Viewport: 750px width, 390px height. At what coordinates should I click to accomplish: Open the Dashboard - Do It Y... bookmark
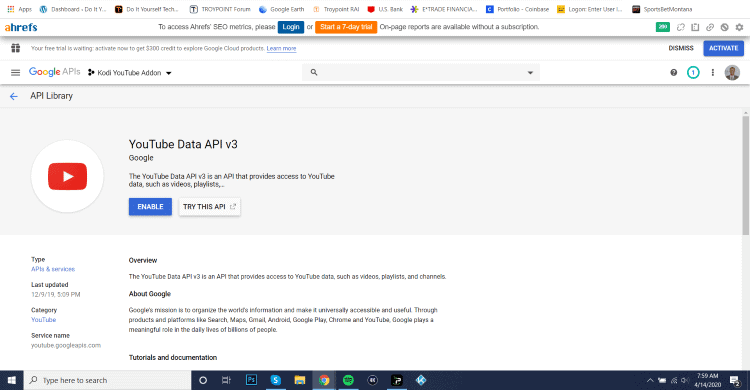[x=73, y=9]
